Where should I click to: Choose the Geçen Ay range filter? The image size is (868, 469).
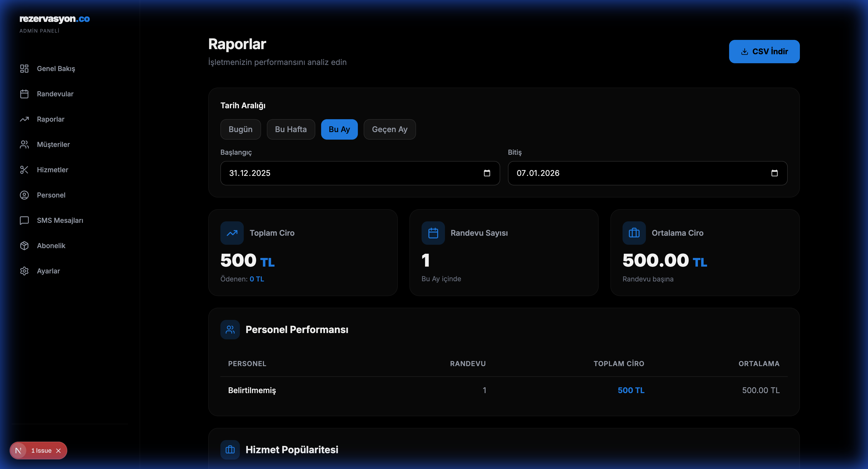click(389, 129)
